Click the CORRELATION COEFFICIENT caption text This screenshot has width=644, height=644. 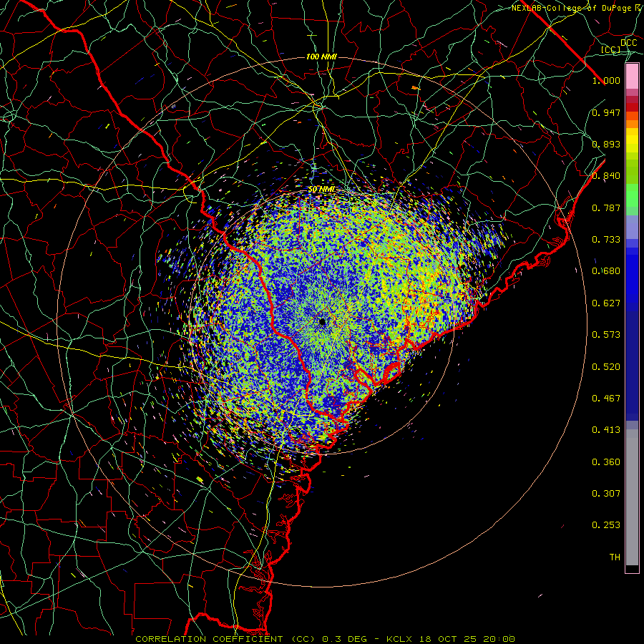pos(209,639)
